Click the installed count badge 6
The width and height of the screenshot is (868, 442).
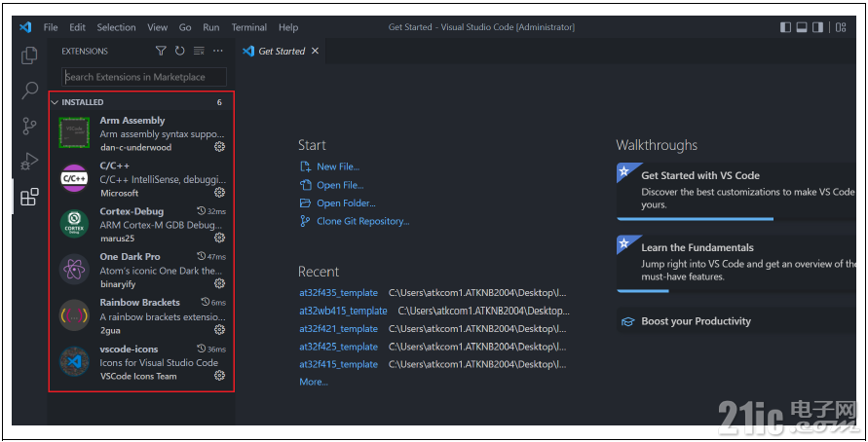pyautogui.click(x=219, y=102)
